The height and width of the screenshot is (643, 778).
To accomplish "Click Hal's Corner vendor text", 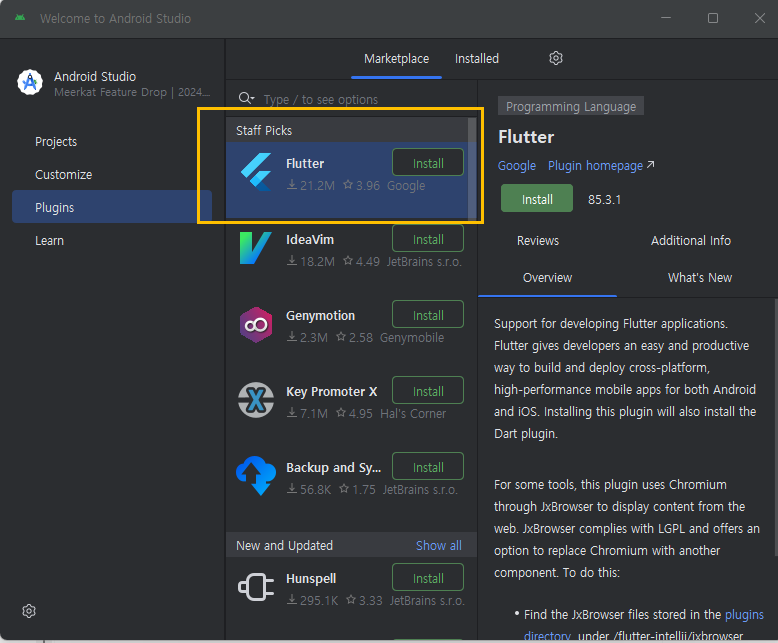I will click(x=413, y=414).
